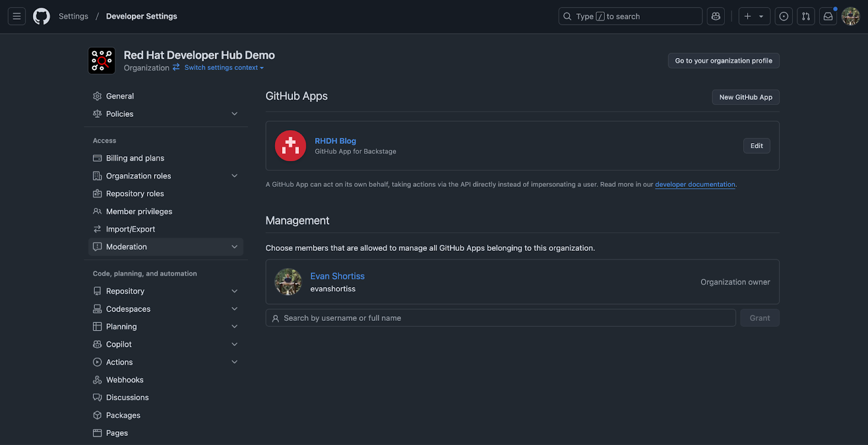
Task: Click the plus create-new icon
Action: point(748,16)
